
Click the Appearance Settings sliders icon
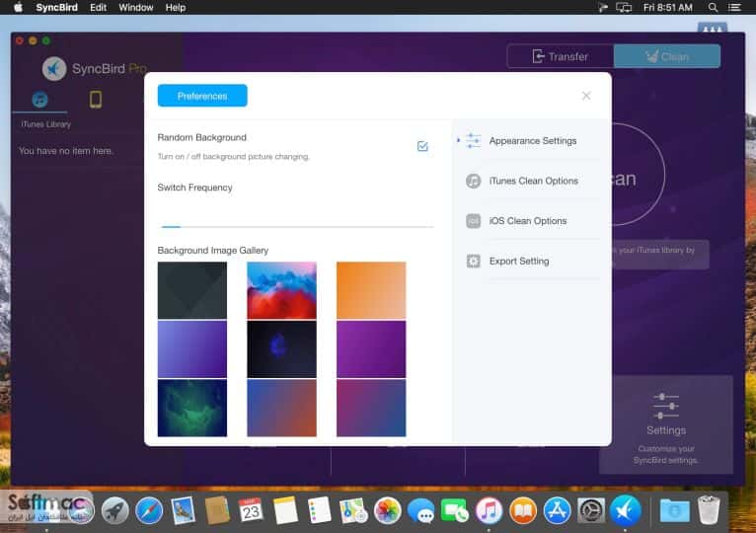point(474,141)
